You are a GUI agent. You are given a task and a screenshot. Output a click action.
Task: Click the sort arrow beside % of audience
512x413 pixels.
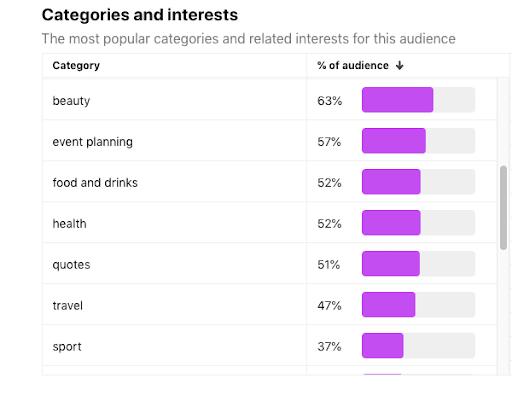click(x=399, y=66)
